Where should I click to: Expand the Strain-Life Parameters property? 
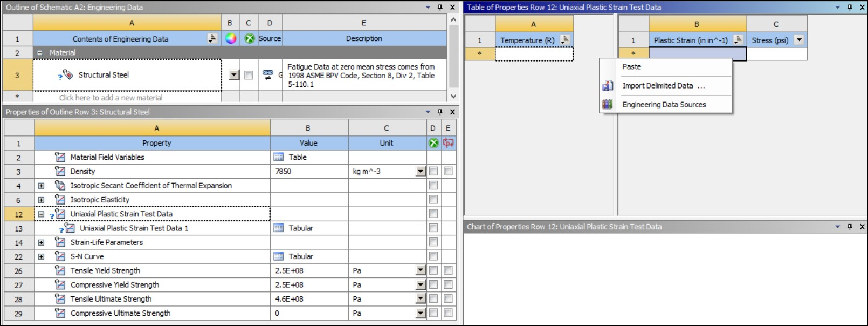point(41,242)
